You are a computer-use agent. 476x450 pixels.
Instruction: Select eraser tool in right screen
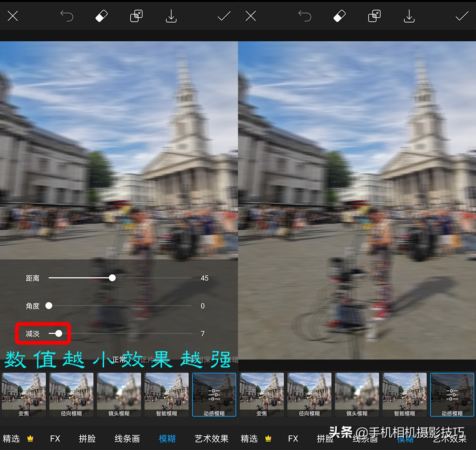tap(340, 16)
